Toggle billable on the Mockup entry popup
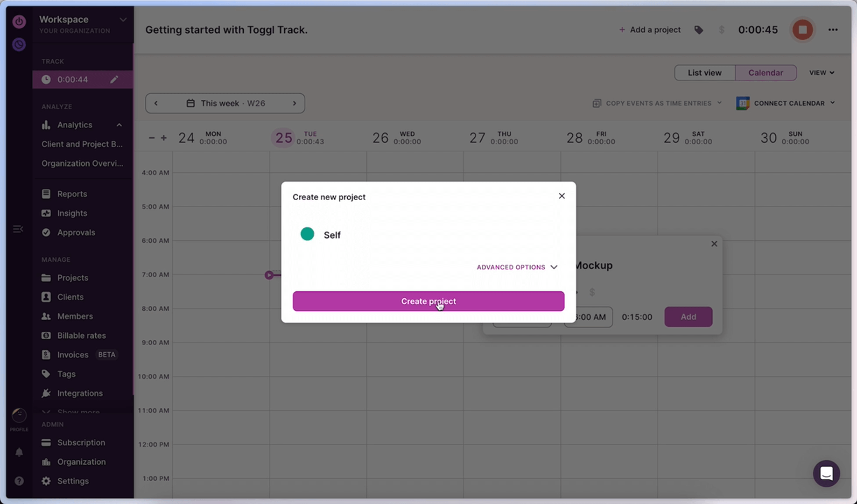The height and width of the screenshot is (504, 857). pos(592,293)
